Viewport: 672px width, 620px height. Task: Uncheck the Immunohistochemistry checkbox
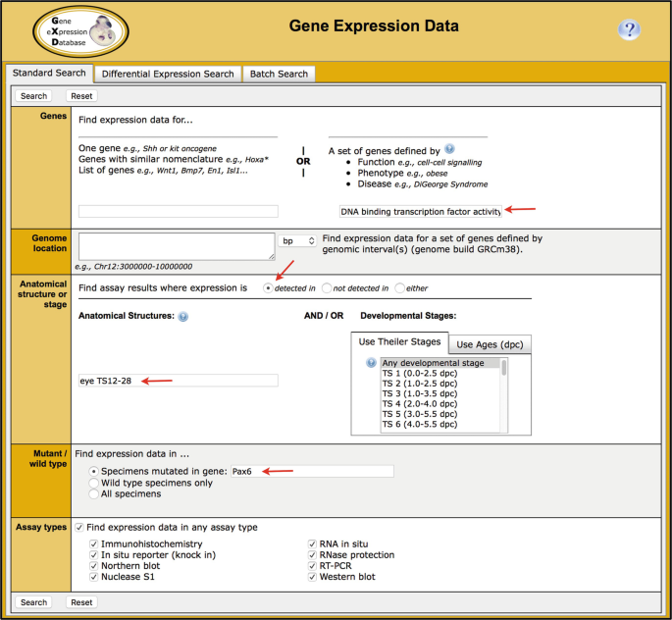(94, 543)
